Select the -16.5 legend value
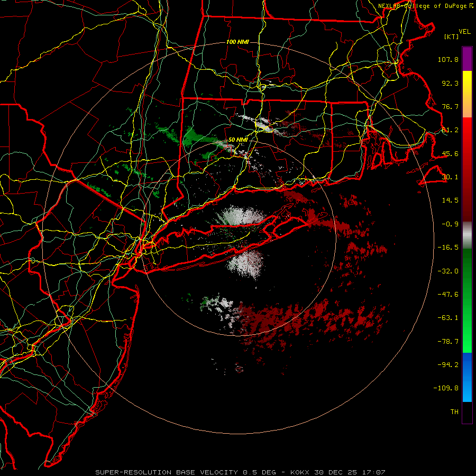476x476 pixels. (x=448, y=248)
